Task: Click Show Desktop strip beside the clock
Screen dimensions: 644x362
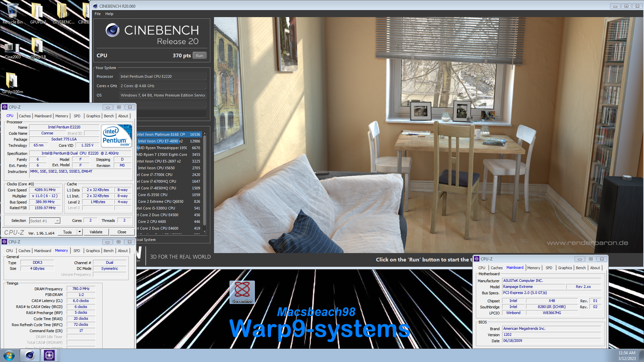Action: (x=642, y=355)
